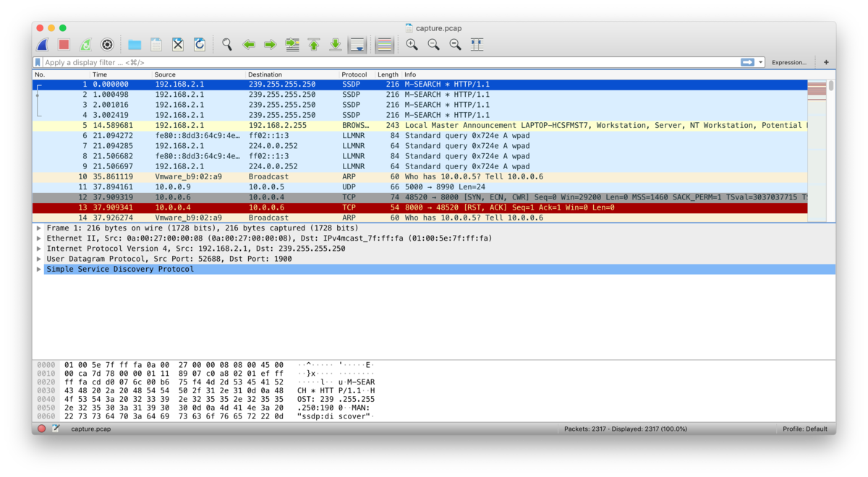Click go to specified packet icon
This screenshot has width=868, height=477.
pyautogui.click(x=292, y=45)
